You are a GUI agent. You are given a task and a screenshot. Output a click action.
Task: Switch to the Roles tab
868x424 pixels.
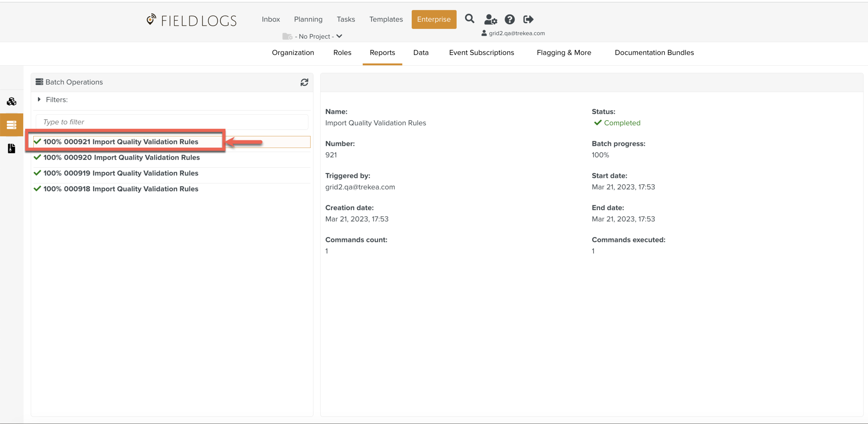pyautogui.click(x=342, y=53)
